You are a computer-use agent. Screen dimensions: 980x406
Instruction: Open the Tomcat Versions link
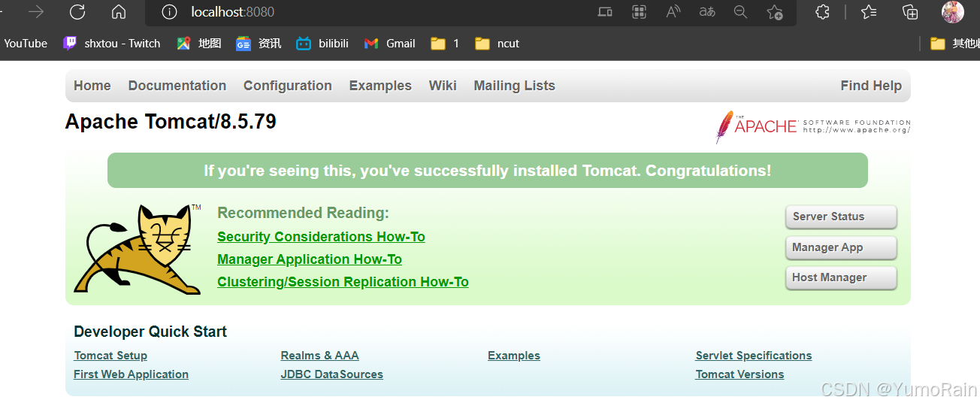click(x=740, y=374)
